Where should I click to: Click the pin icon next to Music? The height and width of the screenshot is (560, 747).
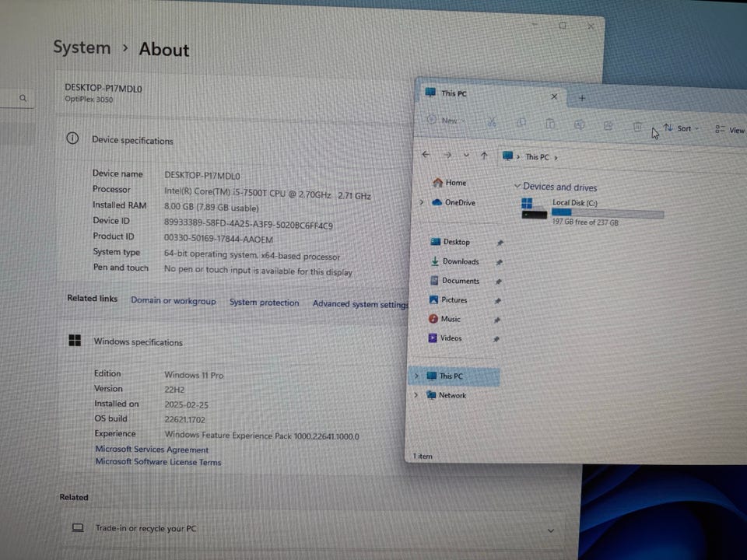click(497, 320)
